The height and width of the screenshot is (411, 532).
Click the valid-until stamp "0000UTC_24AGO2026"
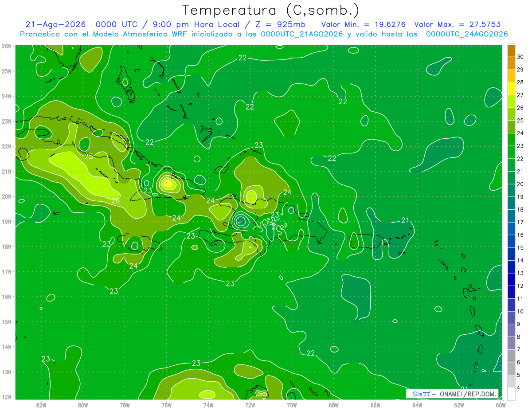(467, 34)
